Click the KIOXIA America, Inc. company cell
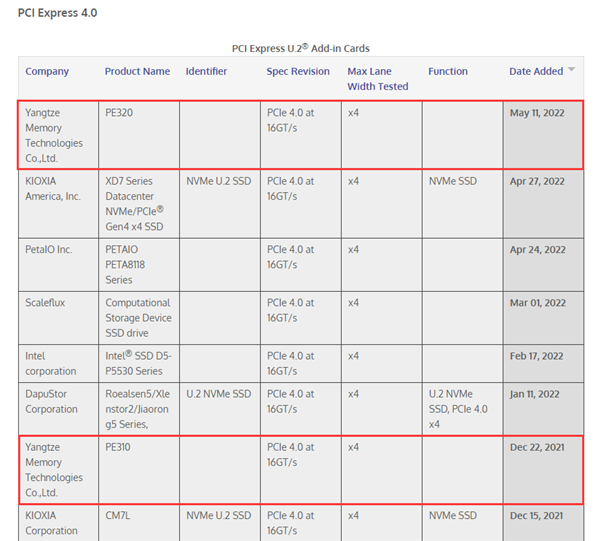The width and height of the screenshot is (600, 541). [x=53, y=188]
